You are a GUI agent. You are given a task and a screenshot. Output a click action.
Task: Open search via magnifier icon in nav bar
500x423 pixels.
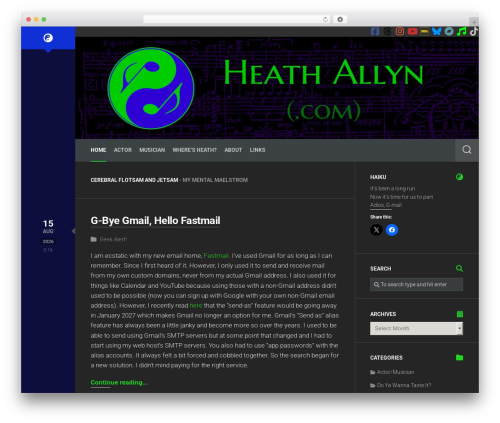pyautogui.click(x=467, y=150)
